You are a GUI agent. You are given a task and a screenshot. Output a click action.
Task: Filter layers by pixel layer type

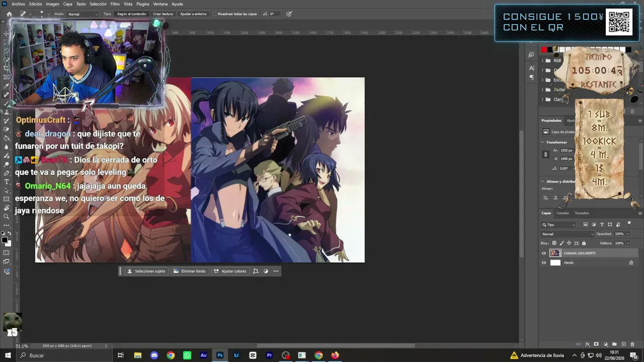click(585, 225)
